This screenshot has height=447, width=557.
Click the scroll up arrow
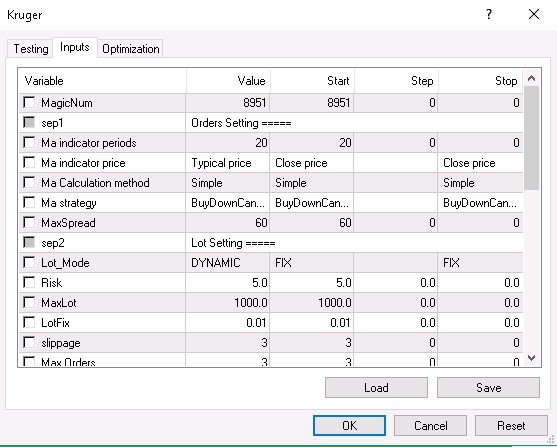[x=531, y=78]
